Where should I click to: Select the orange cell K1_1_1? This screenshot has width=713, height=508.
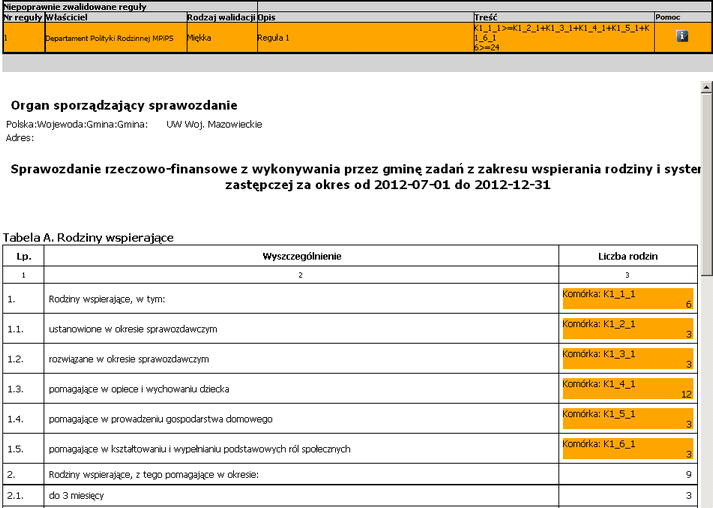(627, 298)
